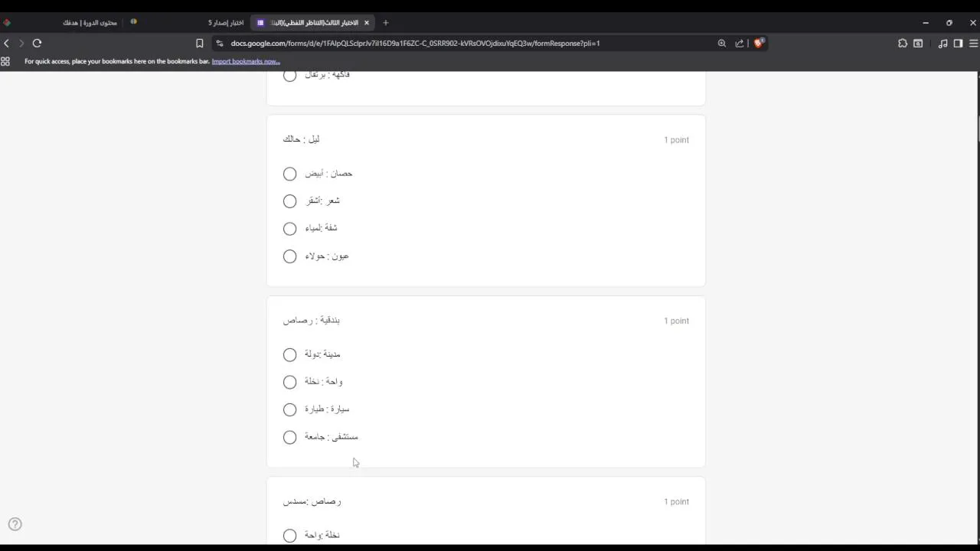Bookmark this page with the bookmark icon

point(200,44)
